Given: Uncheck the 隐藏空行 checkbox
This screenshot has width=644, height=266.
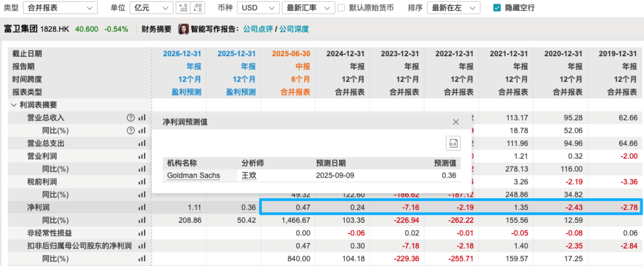Looking at the screenshot, I should [497, 8].
